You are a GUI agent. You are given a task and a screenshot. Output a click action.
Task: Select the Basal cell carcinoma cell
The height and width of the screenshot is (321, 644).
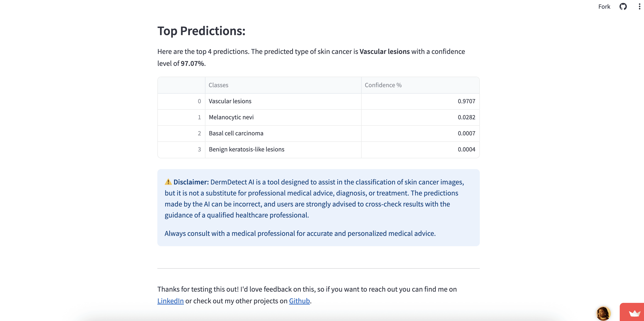[x=283, y=133]
